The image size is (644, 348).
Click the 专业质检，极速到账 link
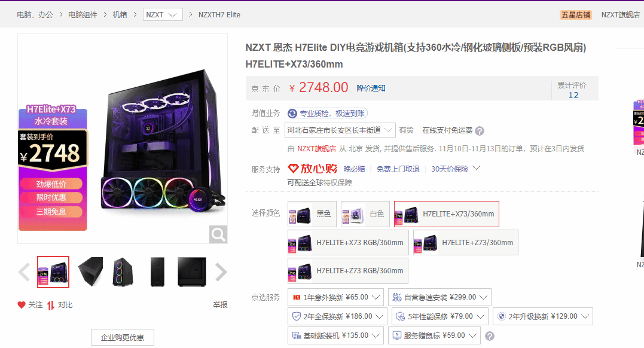tap(332, 114)
